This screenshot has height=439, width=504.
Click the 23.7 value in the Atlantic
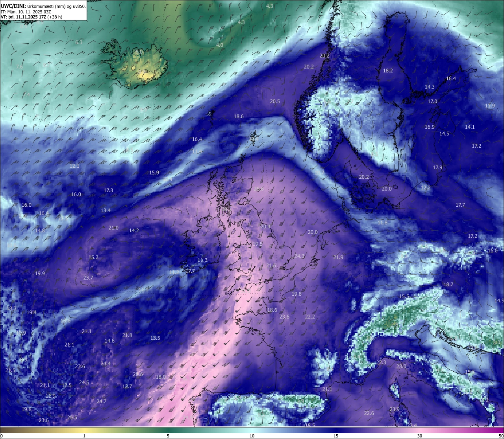pyautogui.click(x=88, y=278)
